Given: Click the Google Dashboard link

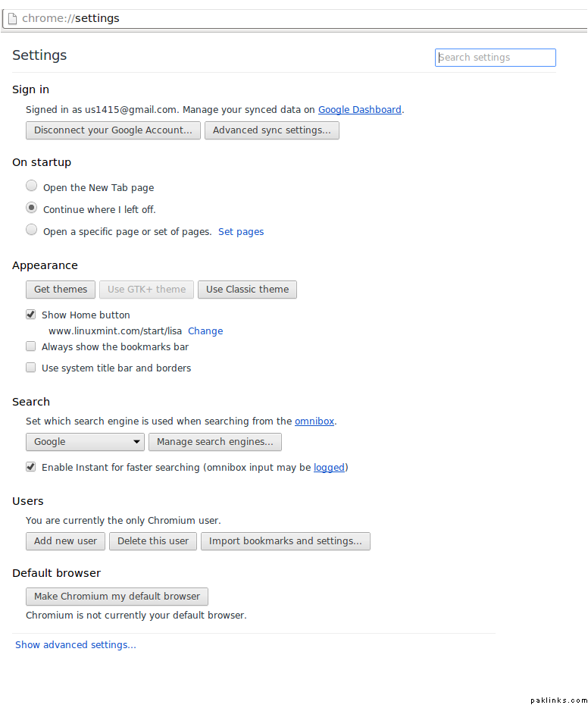Looking at the screenshot, I should point(359,110).
